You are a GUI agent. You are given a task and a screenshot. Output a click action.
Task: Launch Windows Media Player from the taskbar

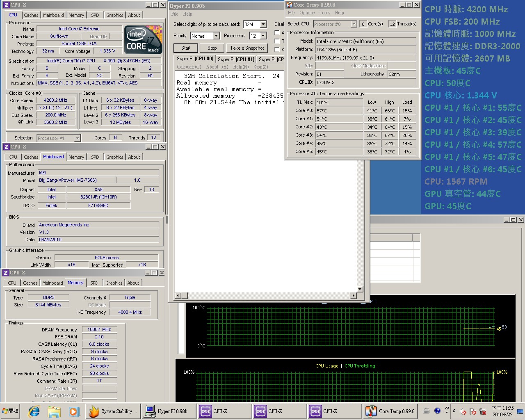(73, 411)
